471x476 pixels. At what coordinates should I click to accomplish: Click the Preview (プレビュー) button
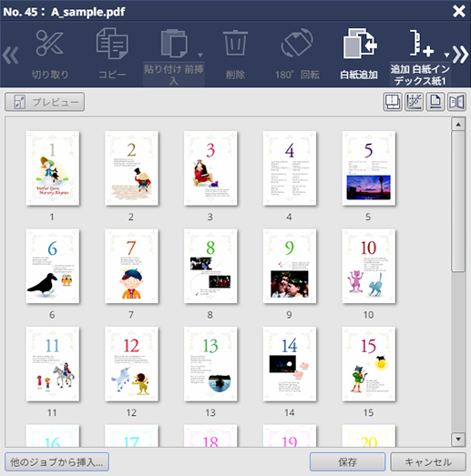[x=45, y=102]
